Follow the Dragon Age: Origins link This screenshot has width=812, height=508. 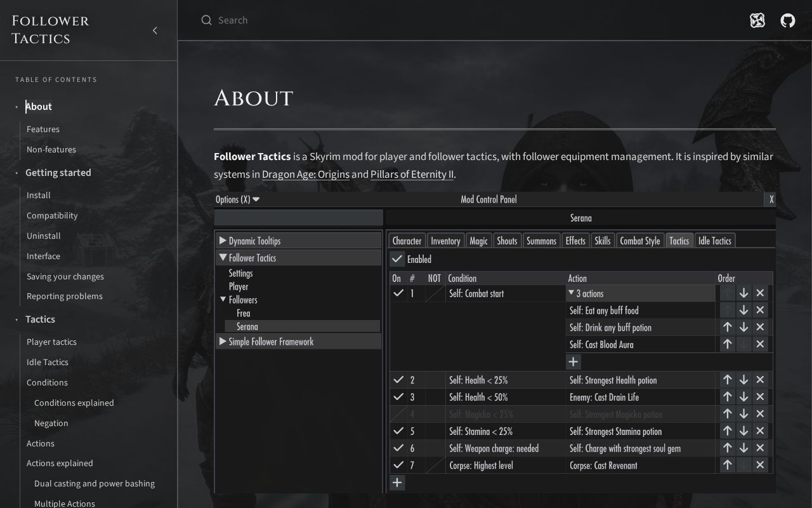tap(306, 174)
